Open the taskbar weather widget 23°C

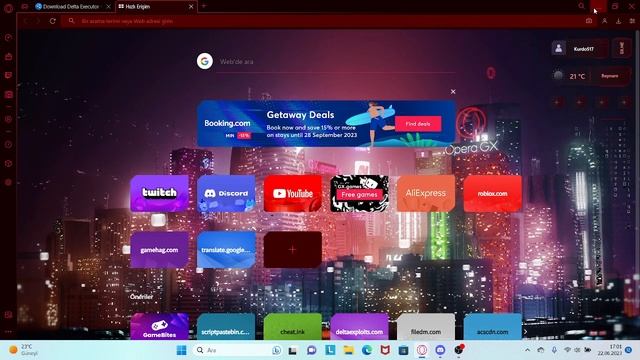coord(24,350)
